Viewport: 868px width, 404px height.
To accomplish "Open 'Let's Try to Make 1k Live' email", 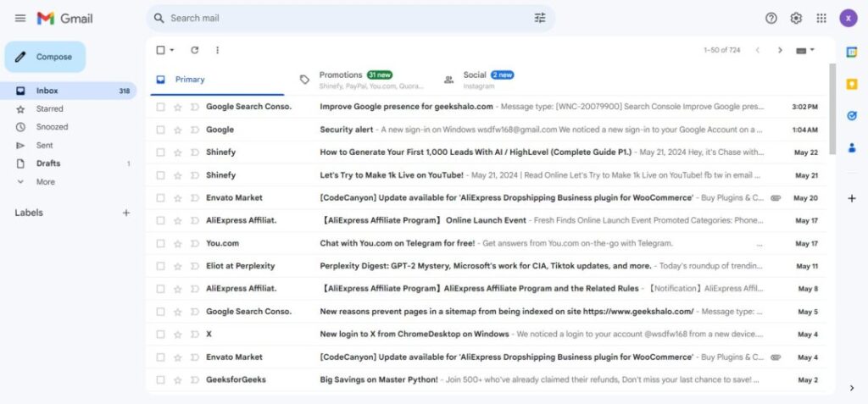I will point(487,175).
